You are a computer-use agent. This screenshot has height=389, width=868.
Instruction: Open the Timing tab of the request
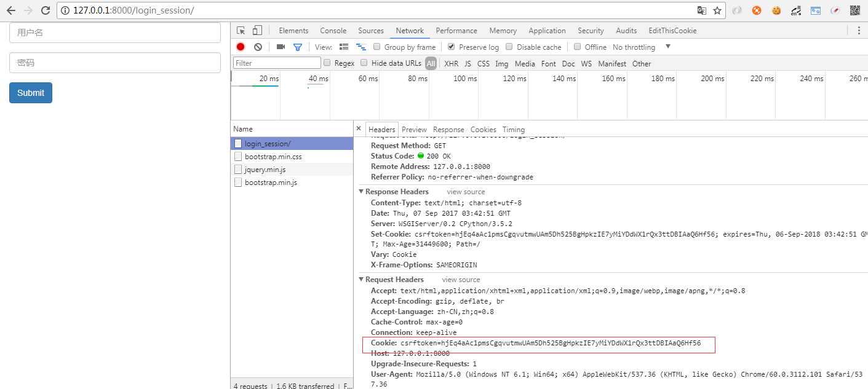coord(514,130)
